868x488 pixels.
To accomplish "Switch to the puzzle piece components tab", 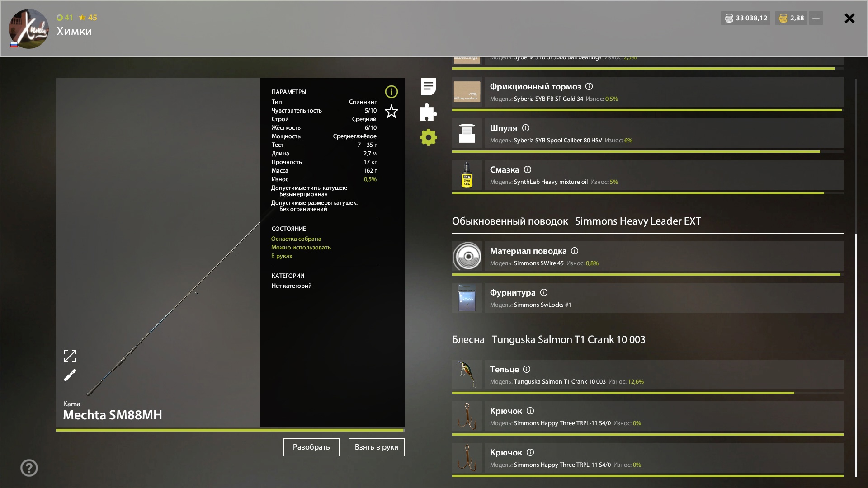I will (x=428, y=112).
